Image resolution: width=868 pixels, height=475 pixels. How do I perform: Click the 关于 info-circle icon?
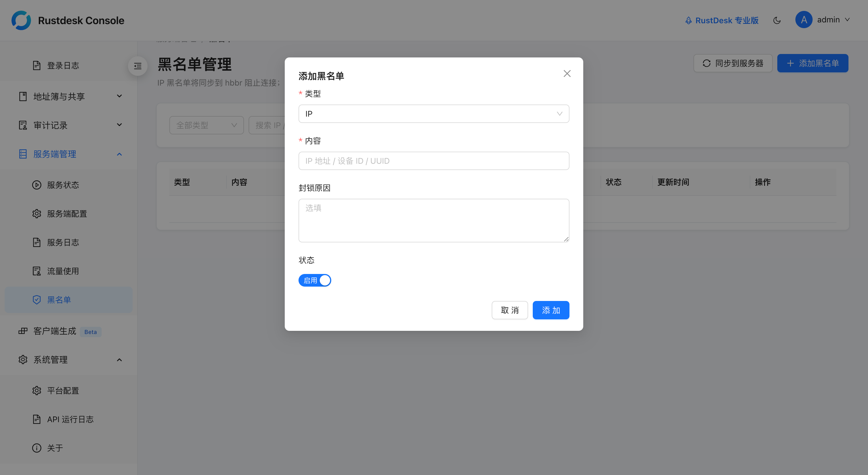[x=37, y=448]
